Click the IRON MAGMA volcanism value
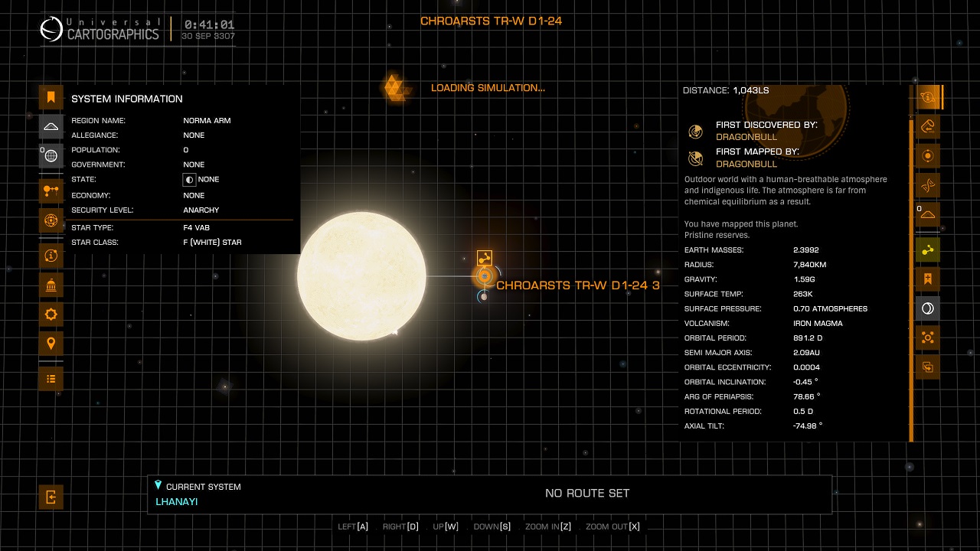The width and height of the screenshot is (980, 551). coord(818,324)
